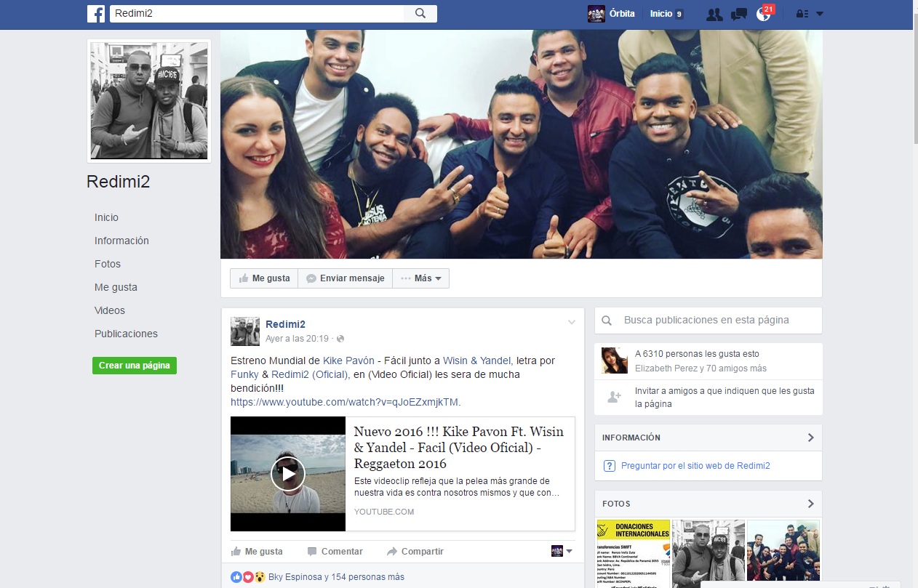The height and width of the screenshot is (588, 918).
Task: Open Wisin & Yandel link in post
Action: pyautogui.click(x=476, y=361)
